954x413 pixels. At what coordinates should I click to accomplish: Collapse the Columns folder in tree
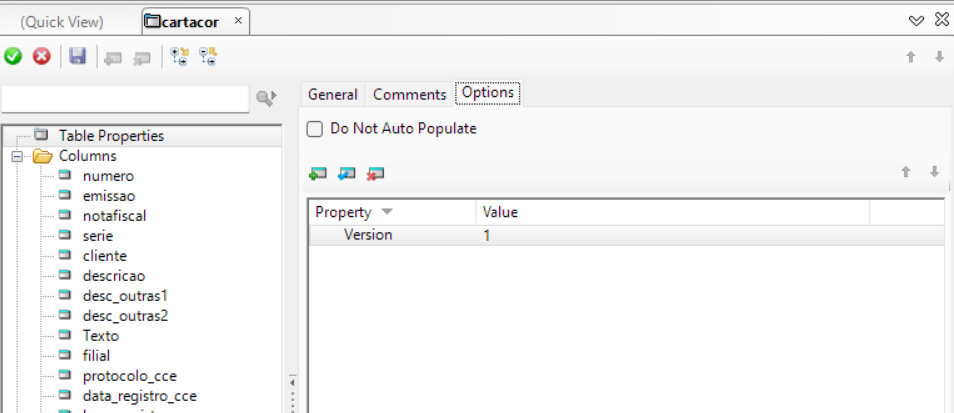click(x=17, y=157)
